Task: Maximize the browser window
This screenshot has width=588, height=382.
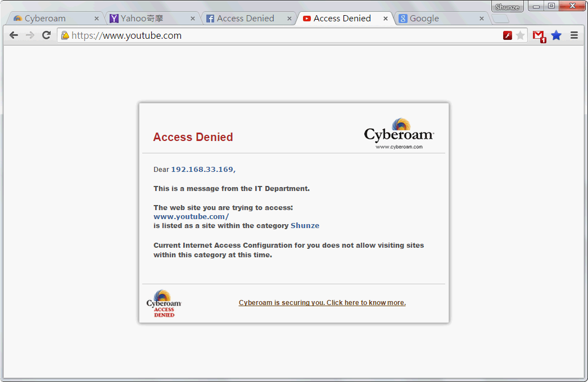Action: pos(551,6)
